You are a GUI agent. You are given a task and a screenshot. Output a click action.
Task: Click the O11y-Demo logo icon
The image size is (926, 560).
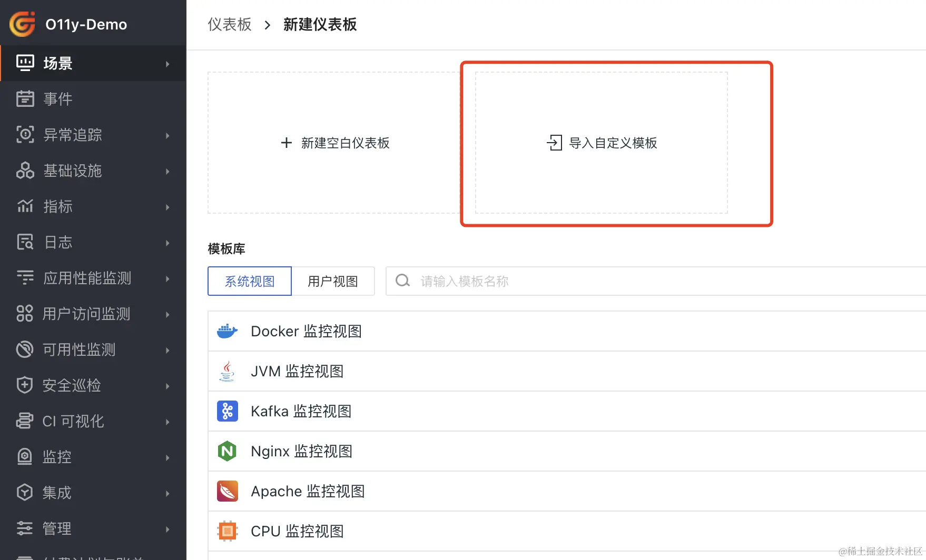[x=22, y=24]
